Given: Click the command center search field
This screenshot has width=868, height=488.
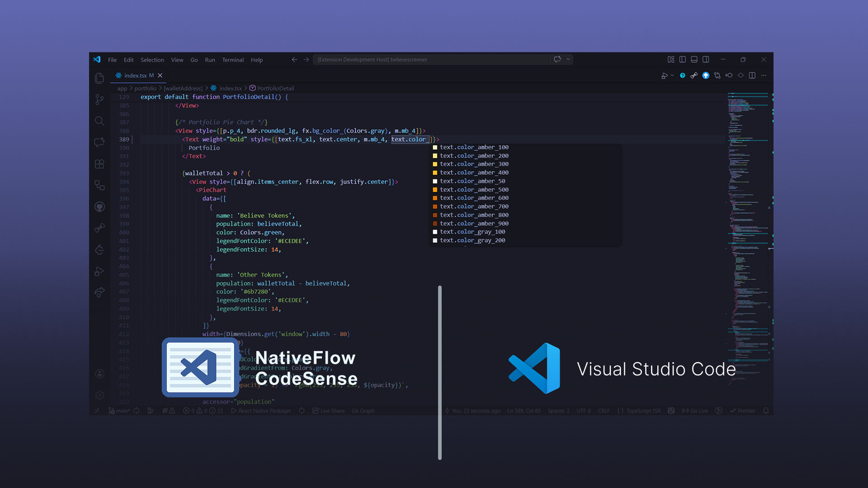Looking at the screenshot, I should (432, 60).
